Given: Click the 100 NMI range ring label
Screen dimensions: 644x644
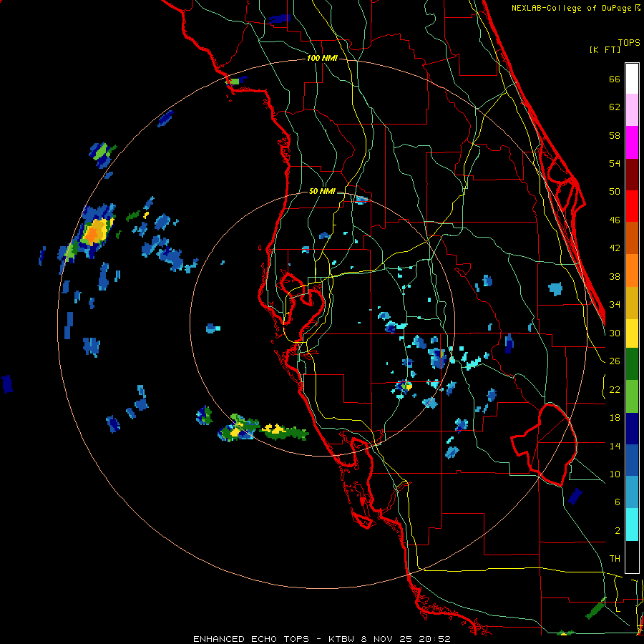Looking at the screenshot, I should point(321,59).
